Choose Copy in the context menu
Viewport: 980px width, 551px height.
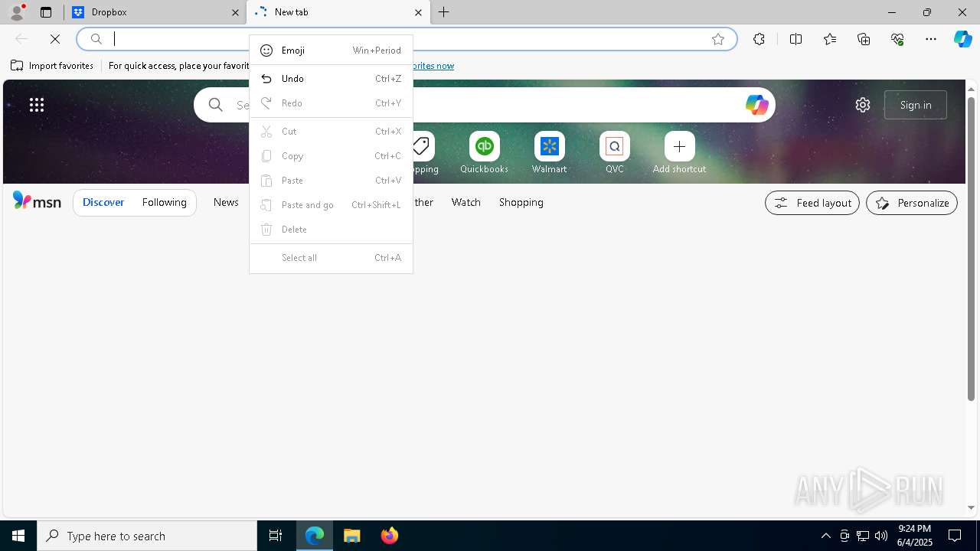331,156
